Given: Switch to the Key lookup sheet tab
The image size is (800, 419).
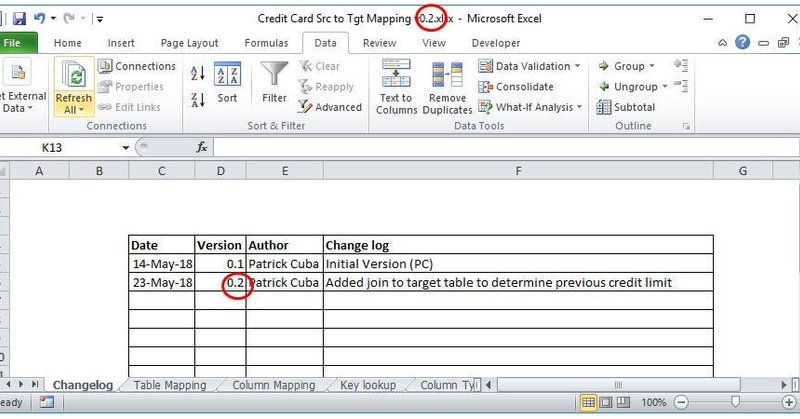Looking at the screenshot, I should coord(368,385).
